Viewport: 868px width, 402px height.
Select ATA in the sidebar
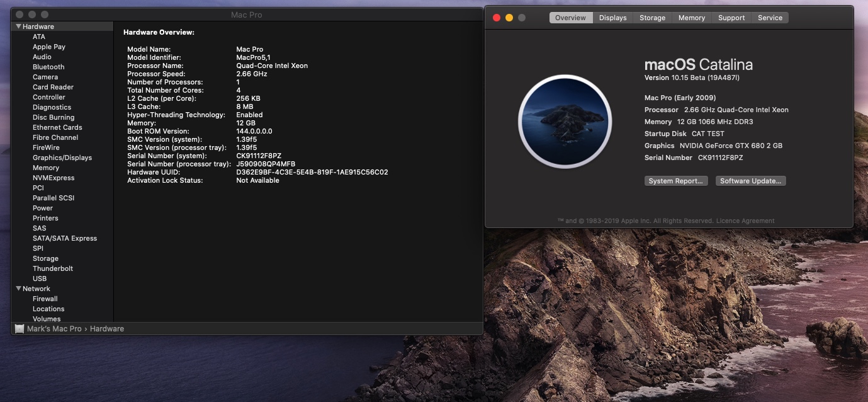39,37
